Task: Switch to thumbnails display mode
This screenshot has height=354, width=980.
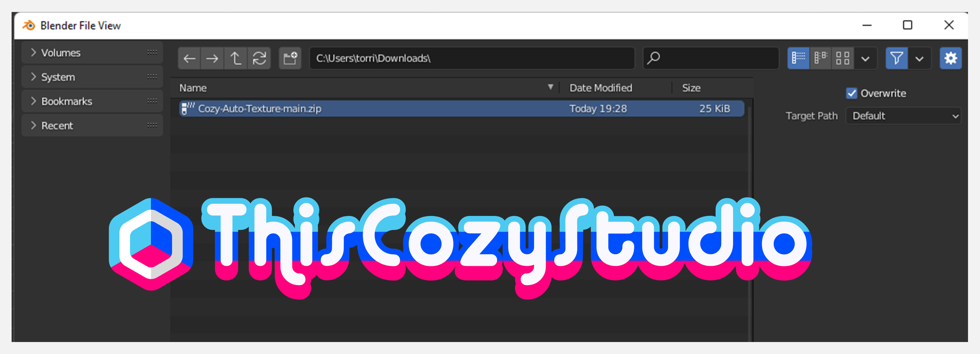Action: point(842,58)
